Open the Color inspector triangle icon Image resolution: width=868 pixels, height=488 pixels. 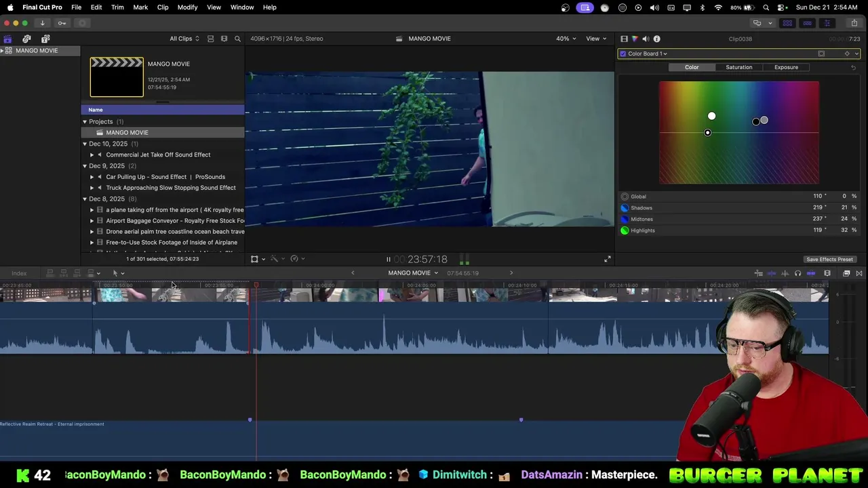(x=635, y=39)
